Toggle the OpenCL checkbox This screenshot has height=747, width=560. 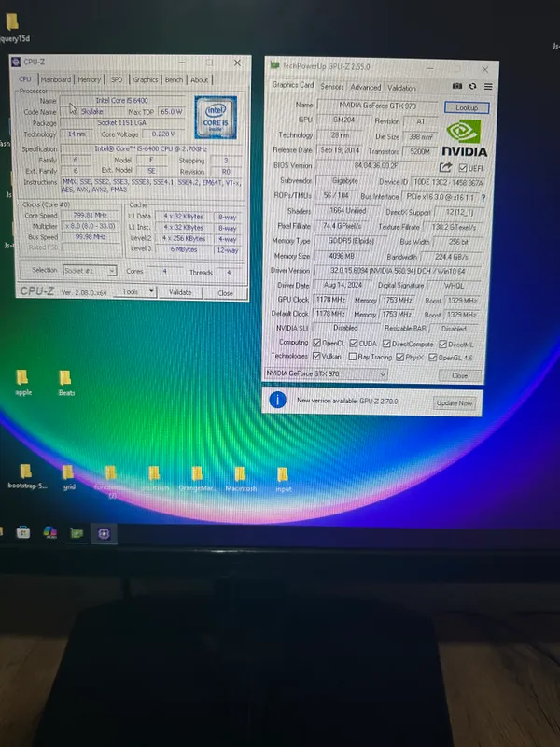coord(316,343)
